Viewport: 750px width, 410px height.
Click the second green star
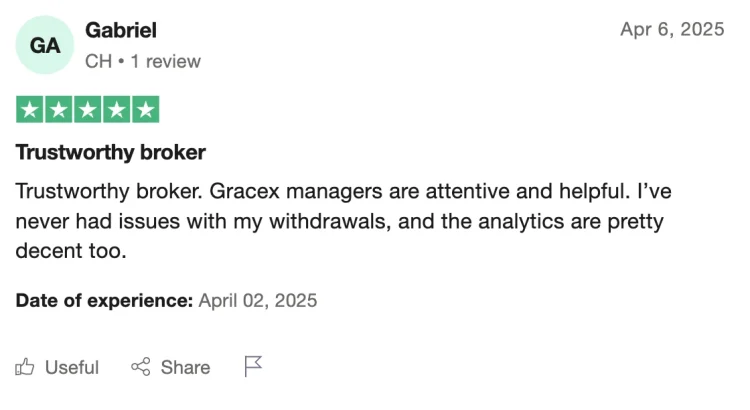pos(59,110)
